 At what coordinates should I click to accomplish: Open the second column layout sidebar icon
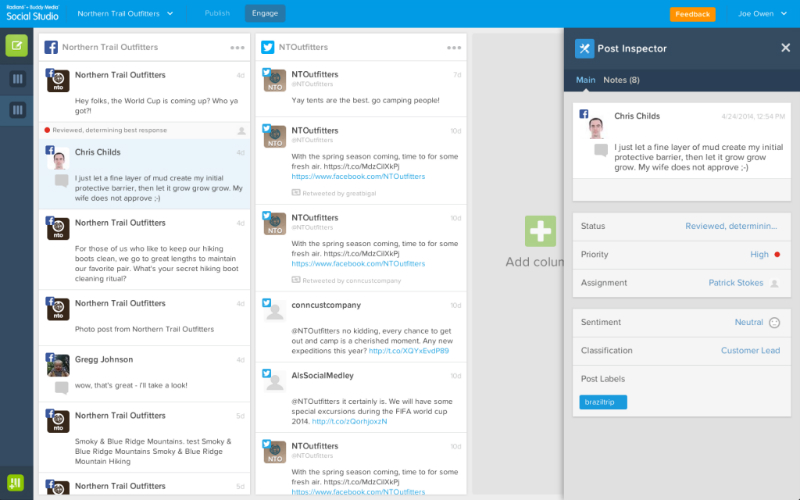click(x=17, y=110)
